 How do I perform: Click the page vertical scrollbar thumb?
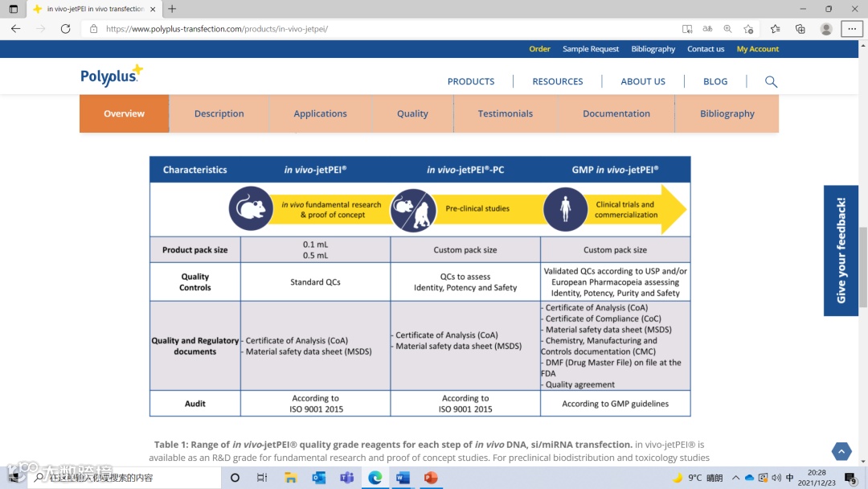point(863,268)
